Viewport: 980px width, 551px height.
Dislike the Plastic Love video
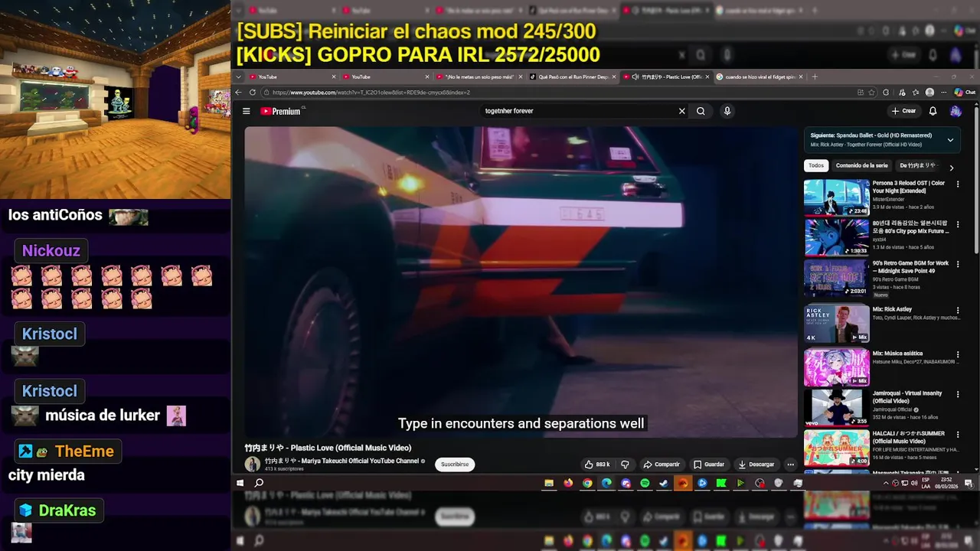(x=625, y=465)
